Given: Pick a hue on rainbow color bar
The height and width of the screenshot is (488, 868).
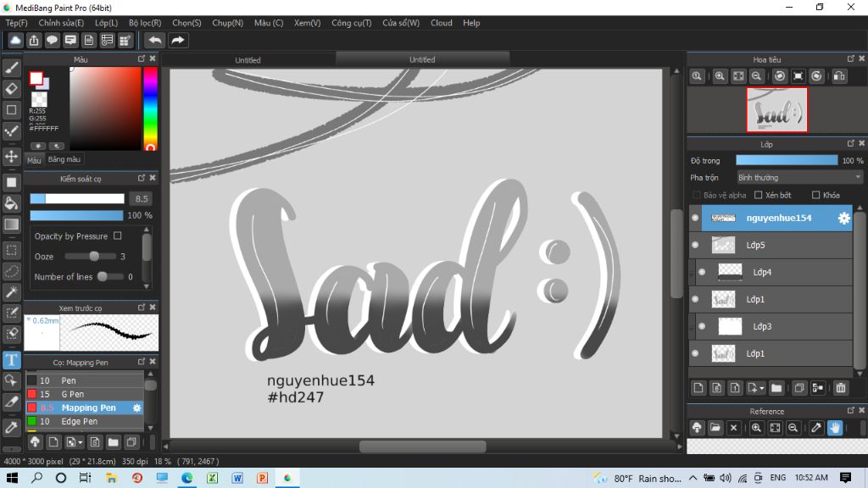Looking at the screenshot, I should pyautogui.click(x=151, y=108).
